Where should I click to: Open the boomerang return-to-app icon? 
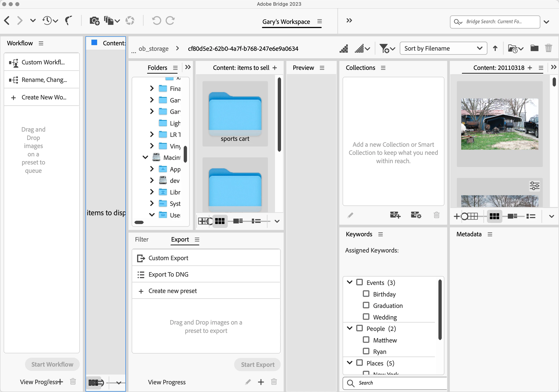point(69,21)
